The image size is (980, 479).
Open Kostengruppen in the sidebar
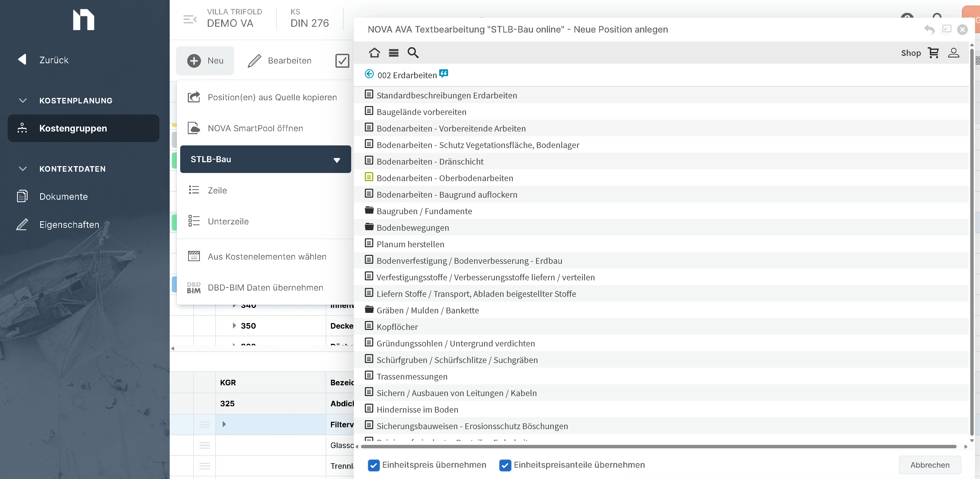pyautogui.click(x=83, y=128)
